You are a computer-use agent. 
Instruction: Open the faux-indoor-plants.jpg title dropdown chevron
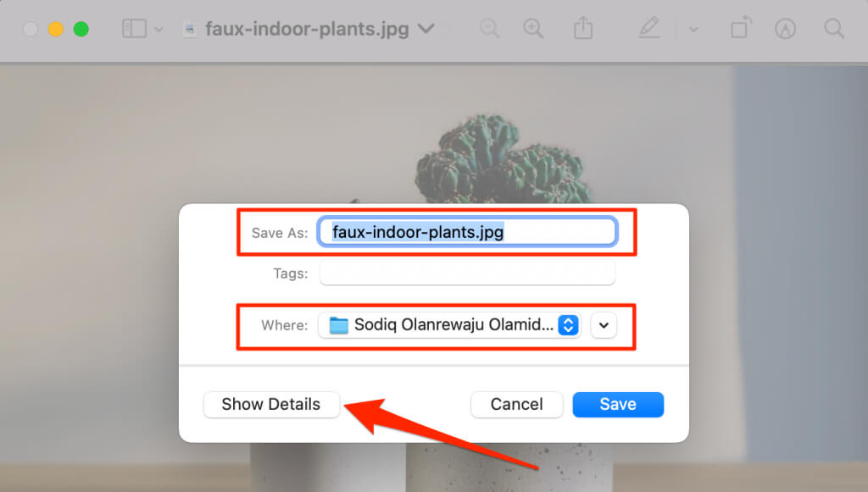pos(426,28)
